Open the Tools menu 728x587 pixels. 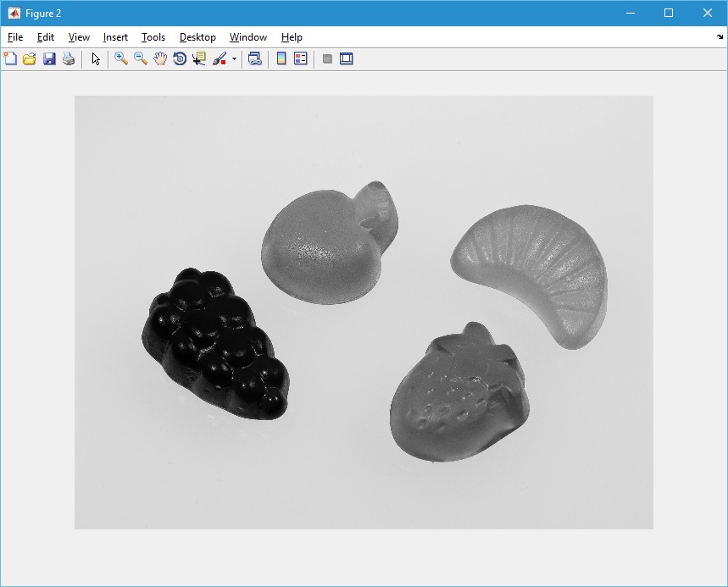153,37
